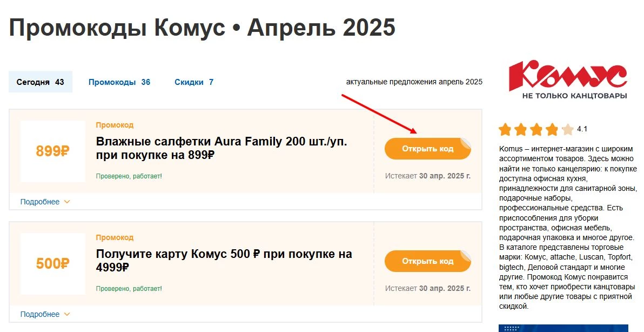Select the 500₽ price badge

52,263
